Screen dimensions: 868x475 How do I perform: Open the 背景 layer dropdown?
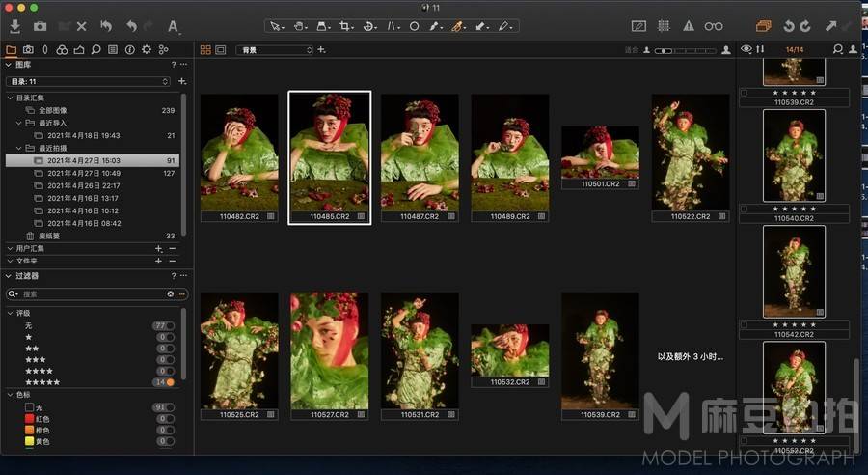click(x=275, y=50)
